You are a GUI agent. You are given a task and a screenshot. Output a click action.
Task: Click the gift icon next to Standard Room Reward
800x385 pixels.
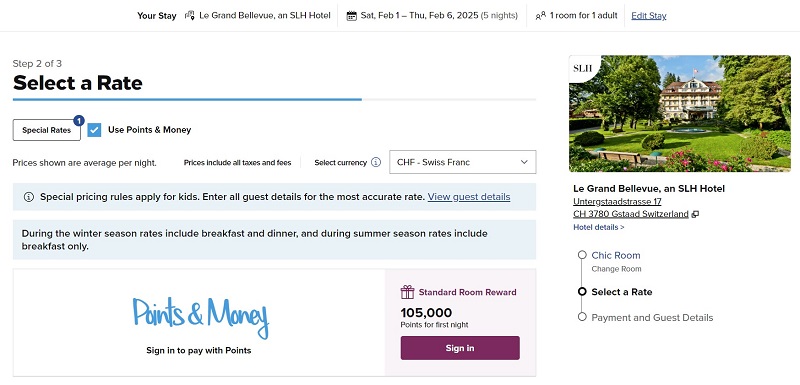coord(407,292)
